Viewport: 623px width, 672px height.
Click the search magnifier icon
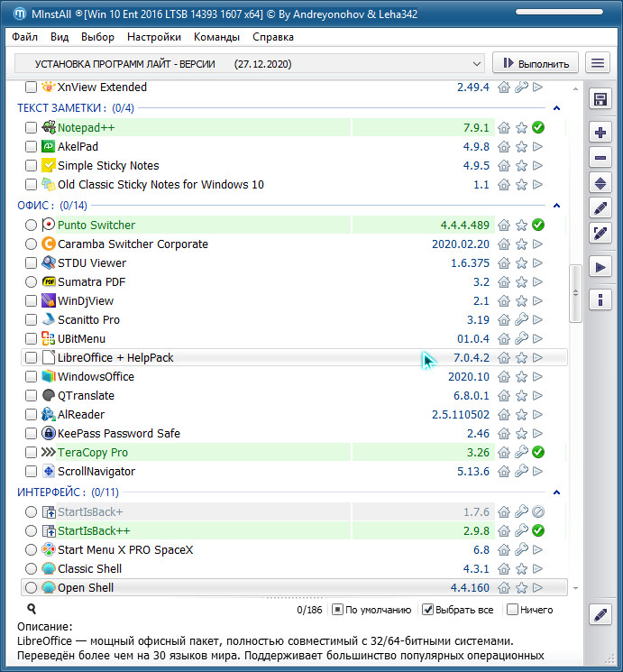click(x=32, y=609)
